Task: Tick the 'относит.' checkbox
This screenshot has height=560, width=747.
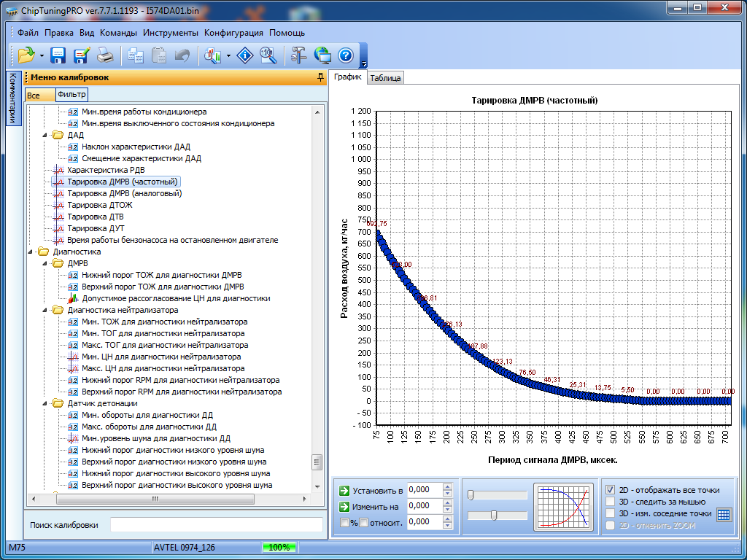Action: (x=363, y=522)
